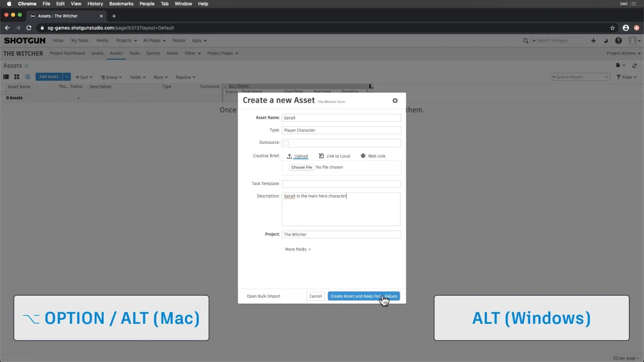Open the Group dropdown

[x=111, y=77]
